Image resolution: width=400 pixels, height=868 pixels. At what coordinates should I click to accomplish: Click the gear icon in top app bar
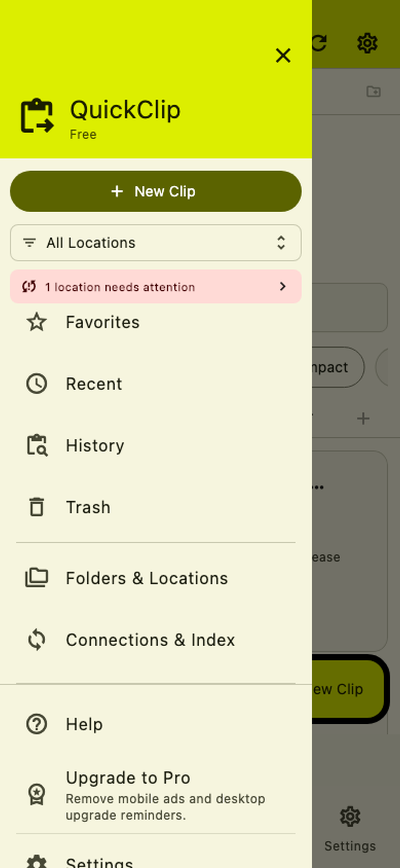(367, 43)
